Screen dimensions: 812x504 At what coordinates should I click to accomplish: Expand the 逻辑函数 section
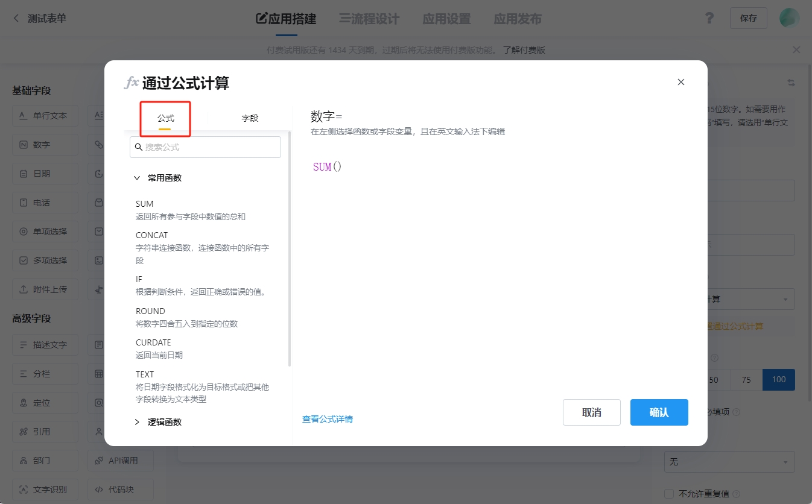[158, 421]
